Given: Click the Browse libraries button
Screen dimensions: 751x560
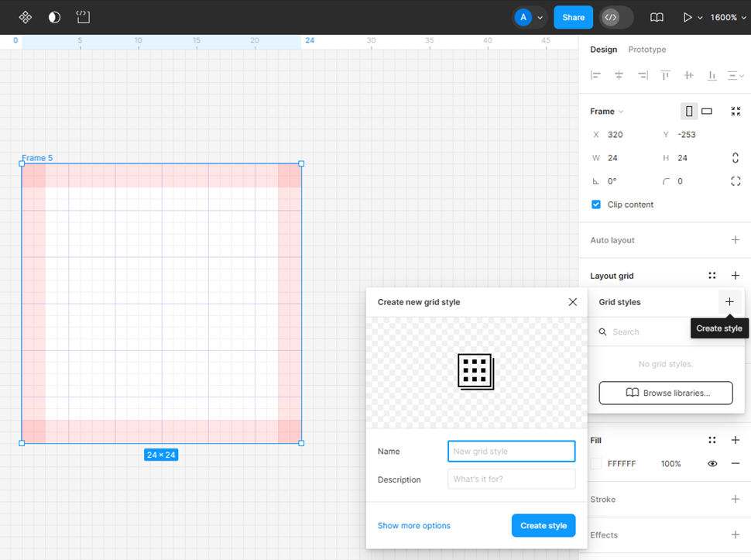Looking at the screenshot, I should tap(666, 393).
